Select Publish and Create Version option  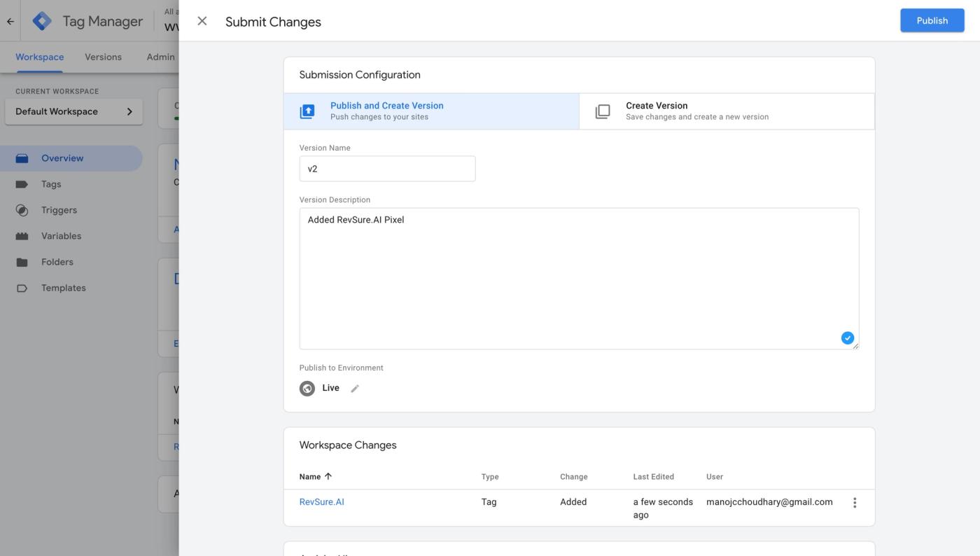[x=431, y=111]
